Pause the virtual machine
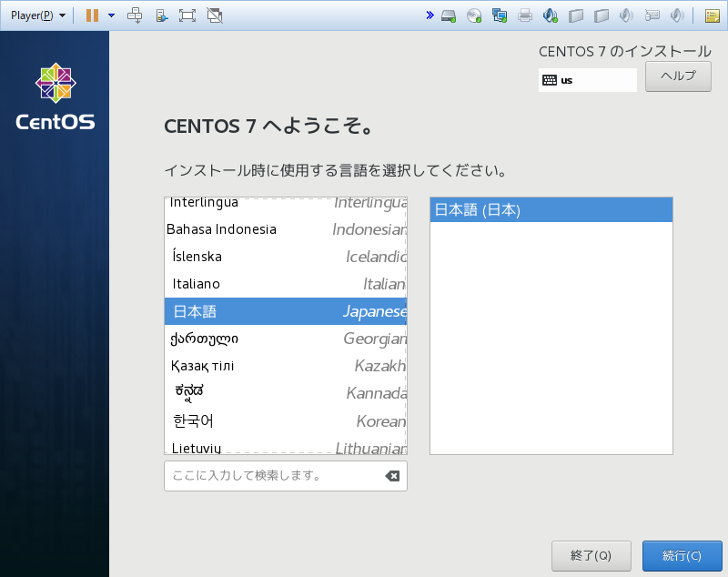Viewport: 728px width, 577px height. [93, 15]
